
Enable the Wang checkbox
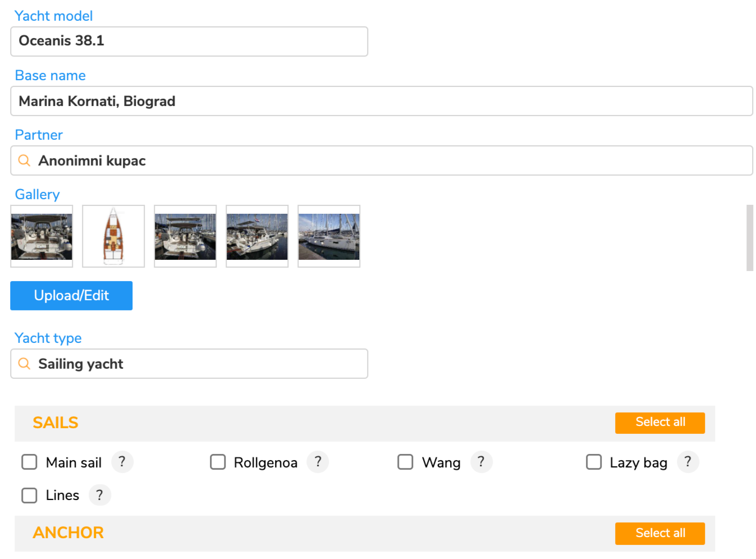pyautogui.click(x=405, y=462)
